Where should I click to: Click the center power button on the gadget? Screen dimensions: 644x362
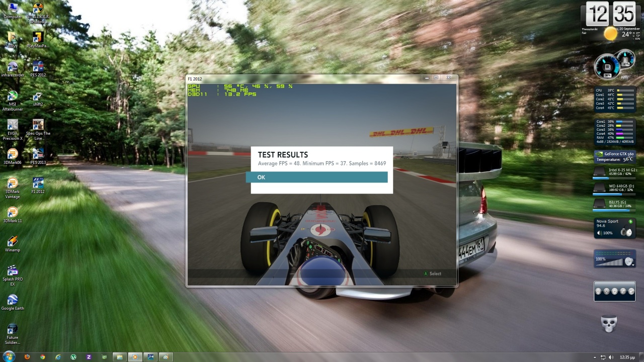tap(615, 291)
